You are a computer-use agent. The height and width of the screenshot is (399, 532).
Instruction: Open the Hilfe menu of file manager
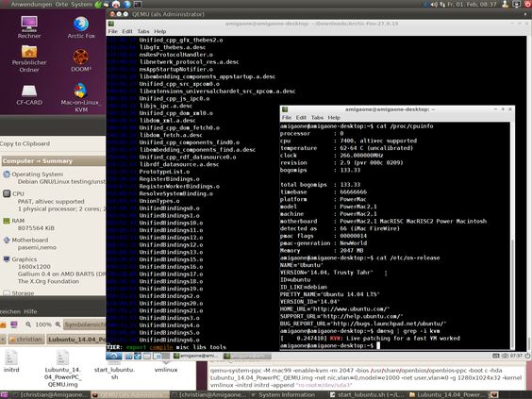click(x=30, y=311)
